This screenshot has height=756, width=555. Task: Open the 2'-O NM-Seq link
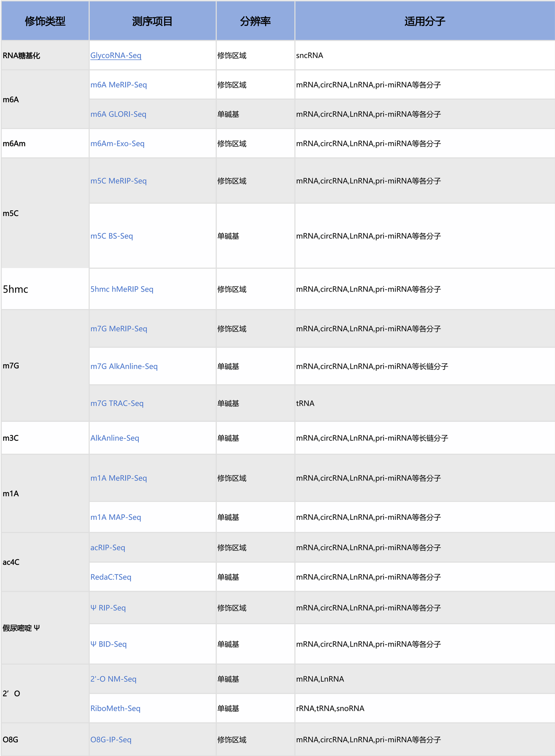coord(113,679)
